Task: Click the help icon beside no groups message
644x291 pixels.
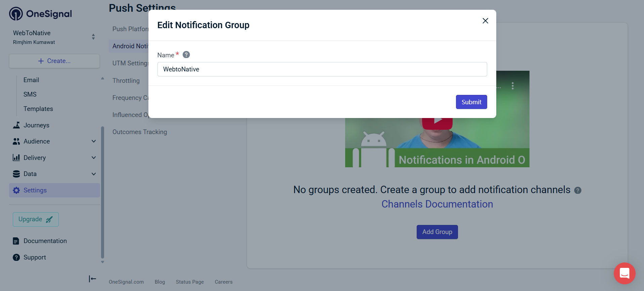Action: click(x=578, y=190)
